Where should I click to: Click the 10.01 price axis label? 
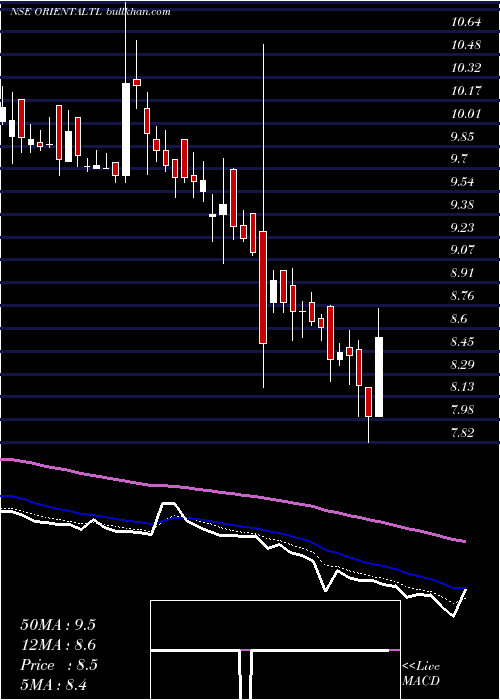point(466,113)
